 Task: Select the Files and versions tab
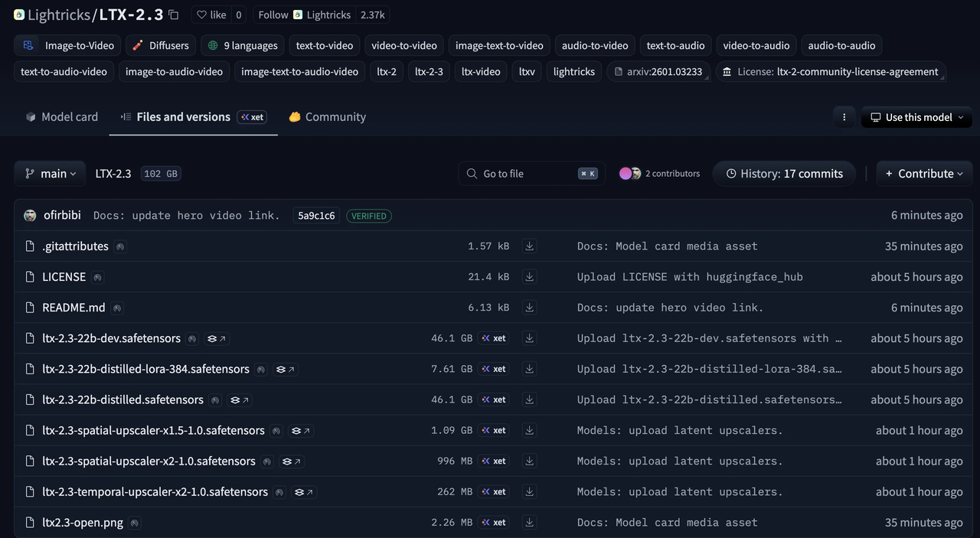pos(194,117)
